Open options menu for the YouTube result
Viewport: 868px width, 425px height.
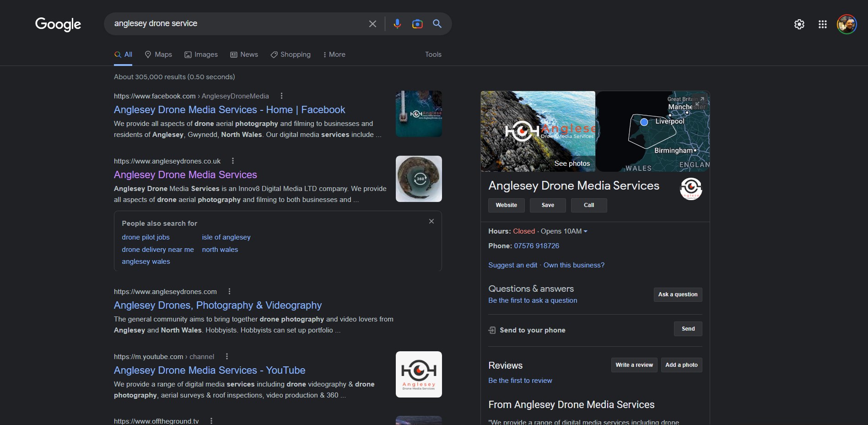click(226, 356)
